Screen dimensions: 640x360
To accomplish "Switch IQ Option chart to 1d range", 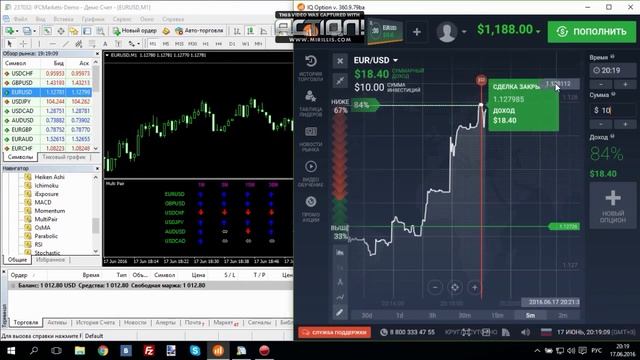I will [400, 316].
